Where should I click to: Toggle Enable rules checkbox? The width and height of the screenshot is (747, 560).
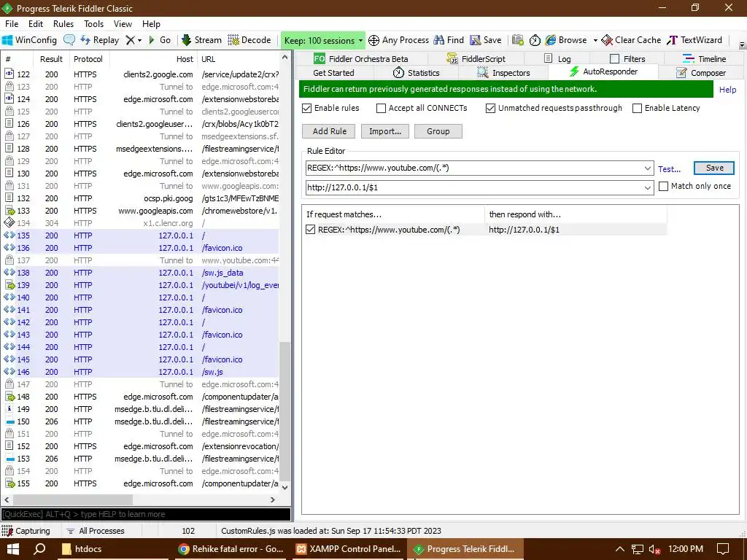307,108
